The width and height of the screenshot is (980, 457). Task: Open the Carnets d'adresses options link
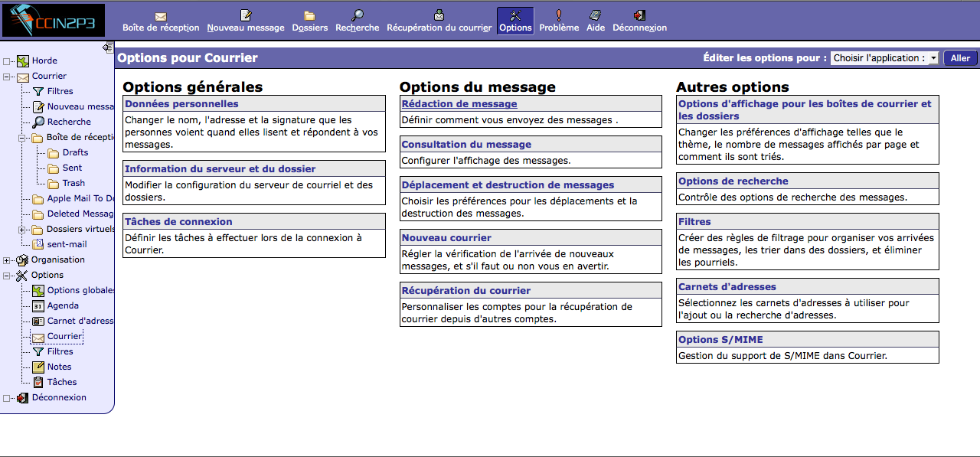727,287
